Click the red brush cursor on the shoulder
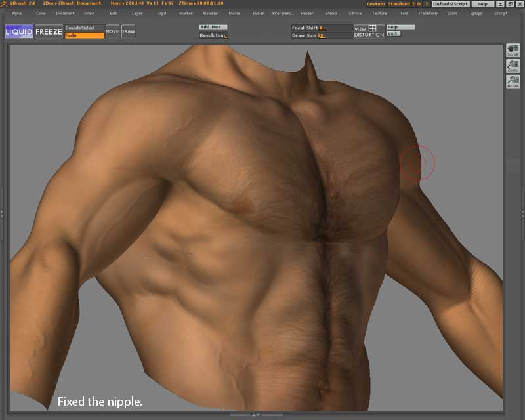 point(417,163)
